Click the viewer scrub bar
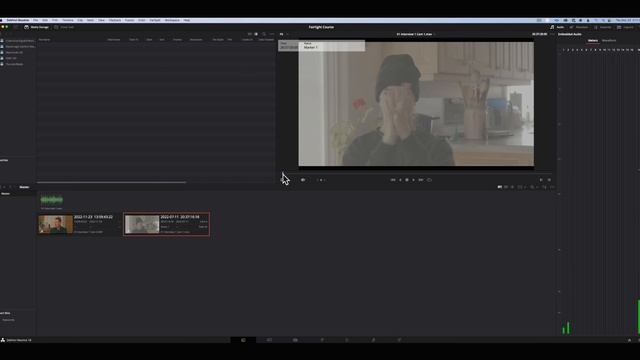640x360 pixels. [416, 173]
